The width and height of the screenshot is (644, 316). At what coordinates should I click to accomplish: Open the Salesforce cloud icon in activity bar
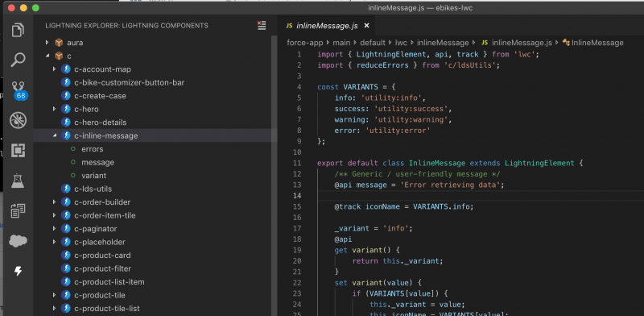[x=18, y=241]
